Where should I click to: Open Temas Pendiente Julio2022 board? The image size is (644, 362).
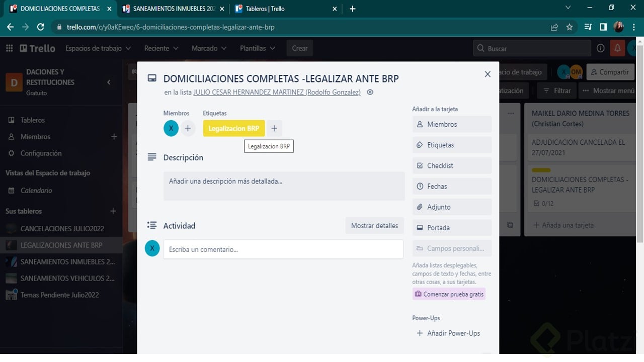click(x=61, y=295)
